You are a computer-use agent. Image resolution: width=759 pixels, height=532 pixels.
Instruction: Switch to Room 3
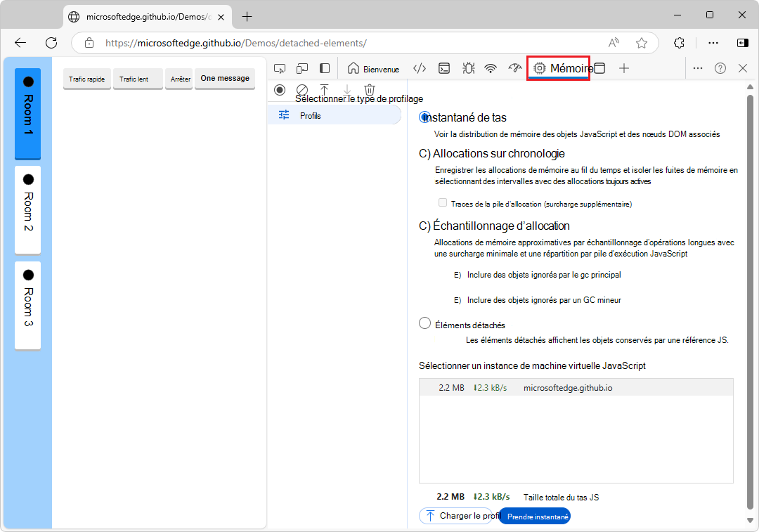27,306
